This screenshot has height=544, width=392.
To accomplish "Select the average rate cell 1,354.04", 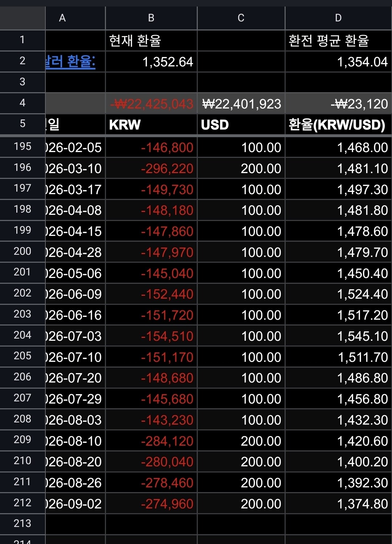I will point(338,62).
